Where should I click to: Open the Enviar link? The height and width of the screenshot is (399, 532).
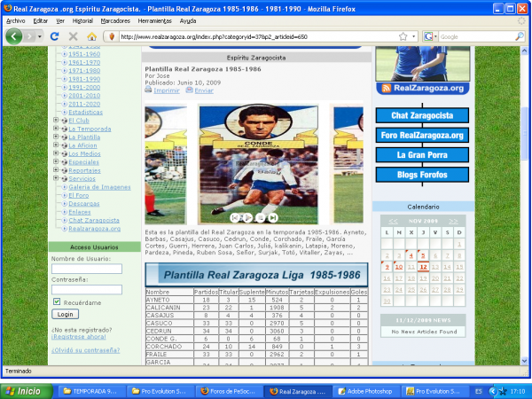[204, 90]
